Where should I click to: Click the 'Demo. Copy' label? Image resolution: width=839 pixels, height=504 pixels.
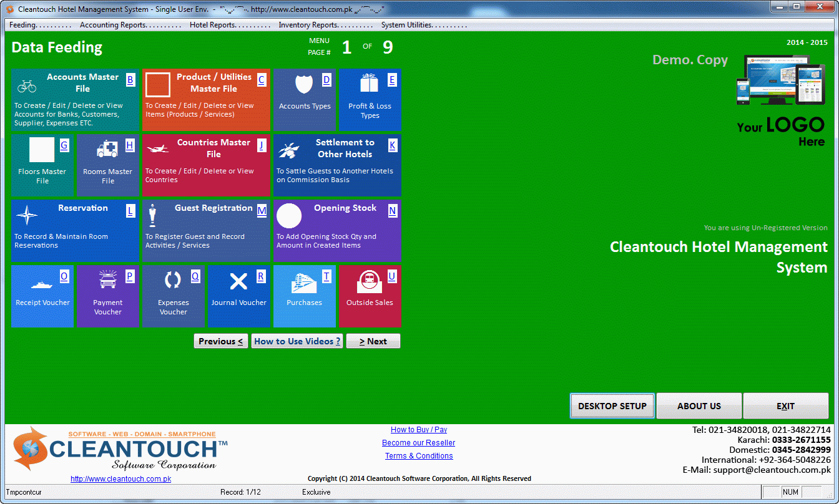(690, 60)
